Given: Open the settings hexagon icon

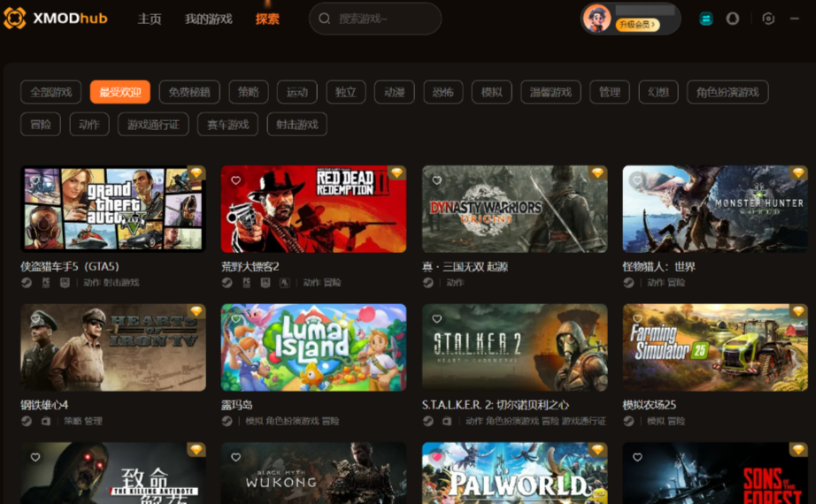Looking at the screenshot, I should point(768,19).
